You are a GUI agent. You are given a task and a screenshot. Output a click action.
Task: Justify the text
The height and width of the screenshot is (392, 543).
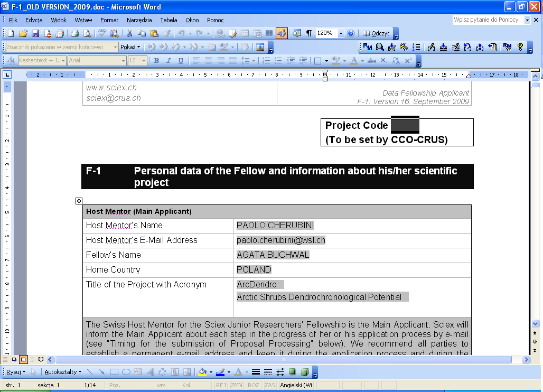(x=233, y=61)
